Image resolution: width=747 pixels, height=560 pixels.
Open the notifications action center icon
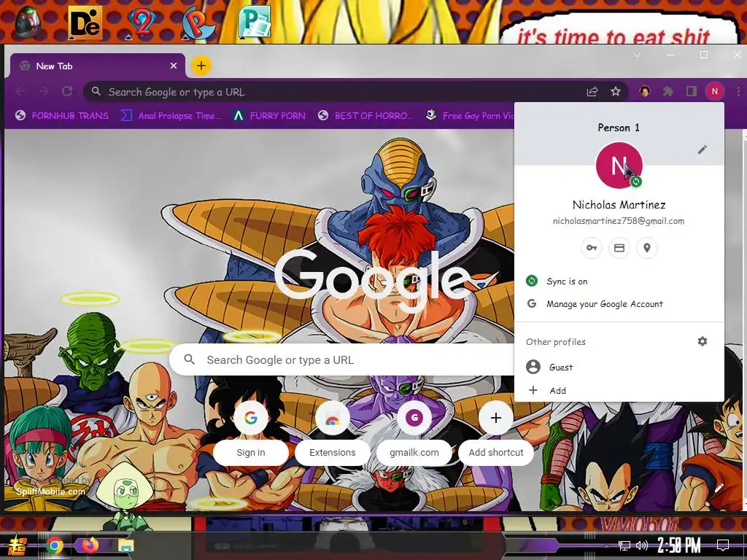[x=723, y=545]
